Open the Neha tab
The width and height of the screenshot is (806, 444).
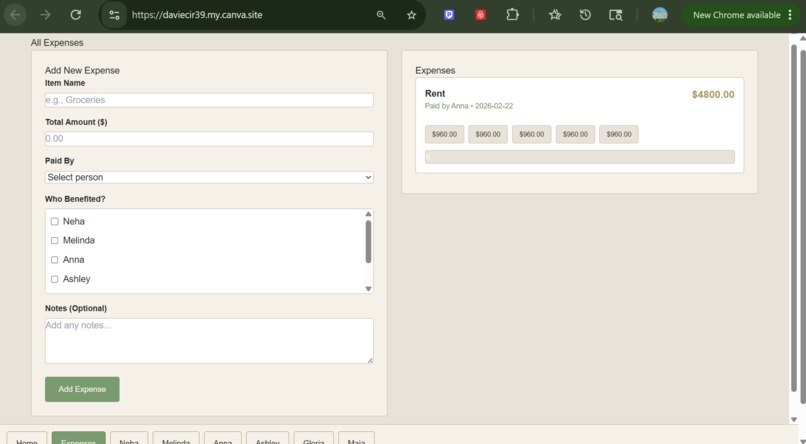(x=129, y=438)
